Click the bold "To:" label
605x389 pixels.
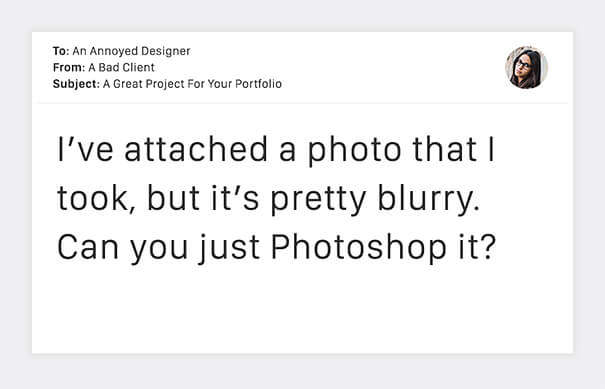coord(61,51)
